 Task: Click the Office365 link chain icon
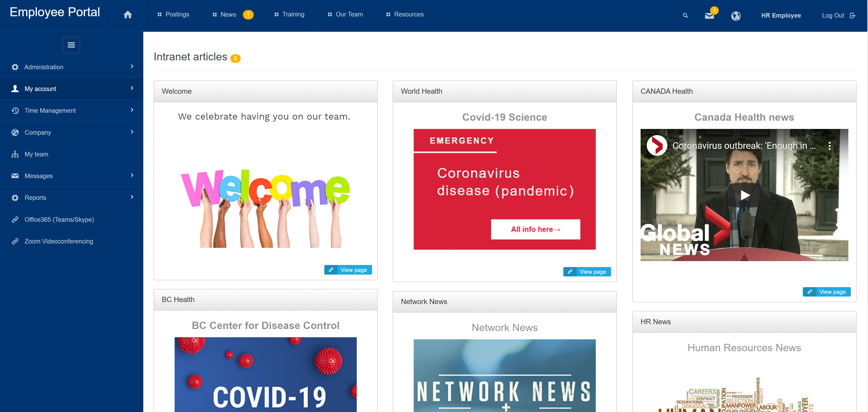(15, 219)
